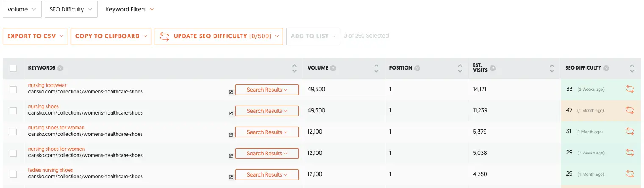Viewport: 644px width, 188px height.
Task: Open Search Results dropdown for nursing shoes
Action: click(267, 111)
